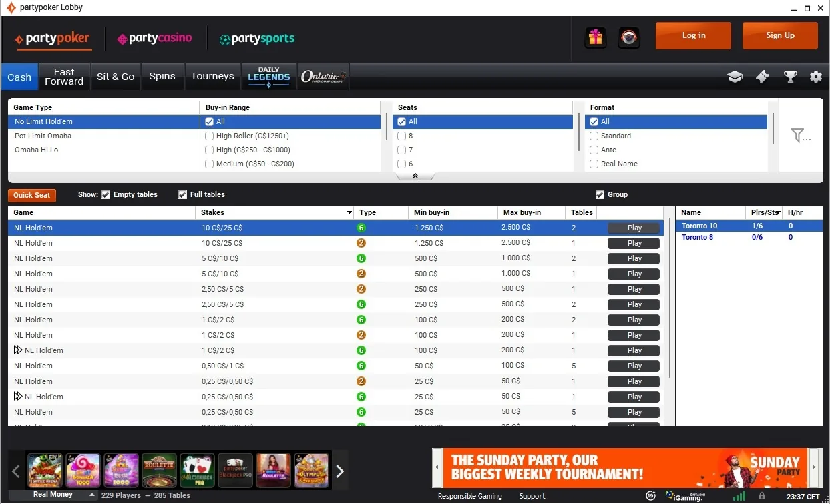This screenshot has width=830, height=504.
Task: Click the next arrow on the casino games carousel
Action: click(x=340, y=470)
